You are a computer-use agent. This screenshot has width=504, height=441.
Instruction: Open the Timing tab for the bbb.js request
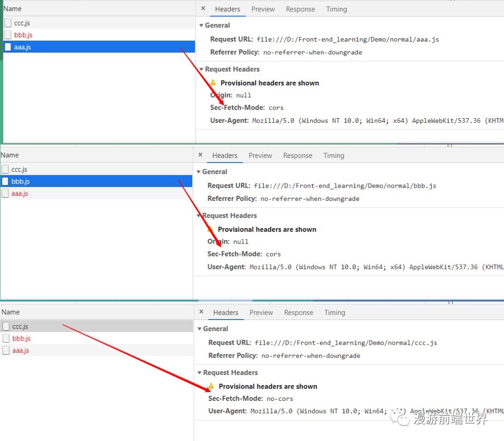(x=334, y=156)
